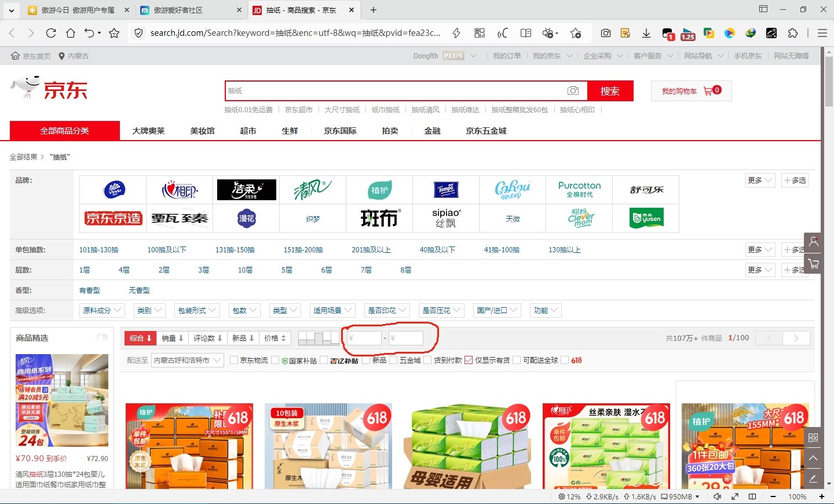
Task: Select the 京东京造 brand logo
Action: 114,218
